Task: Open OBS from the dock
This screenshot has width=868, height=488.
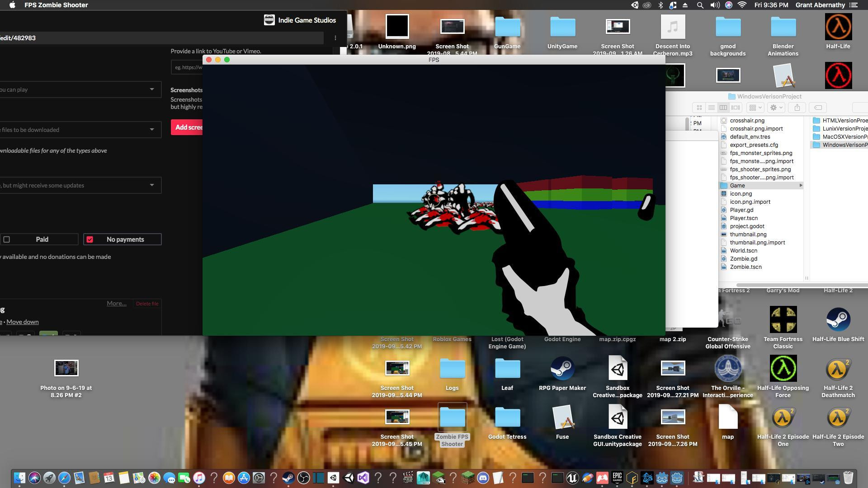Action: point(303,478)
